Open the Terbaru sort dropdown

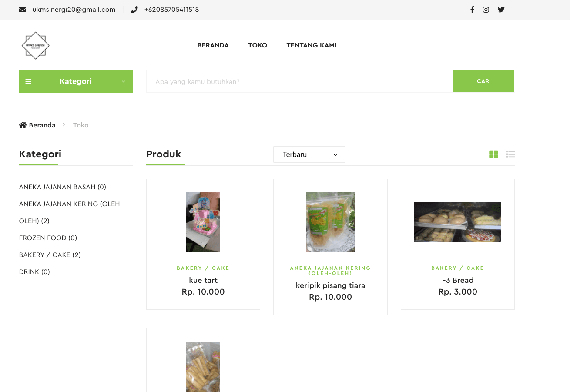309,154
